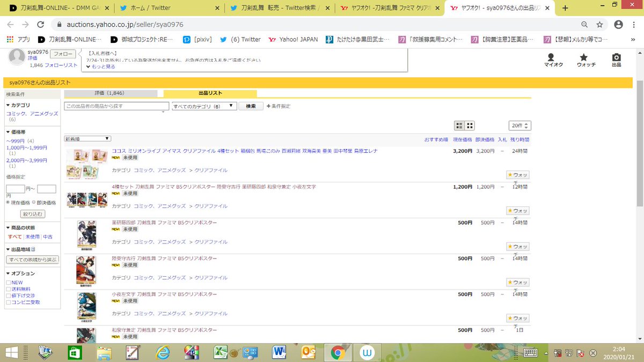Switch to grid view layout

coord(470,125)
